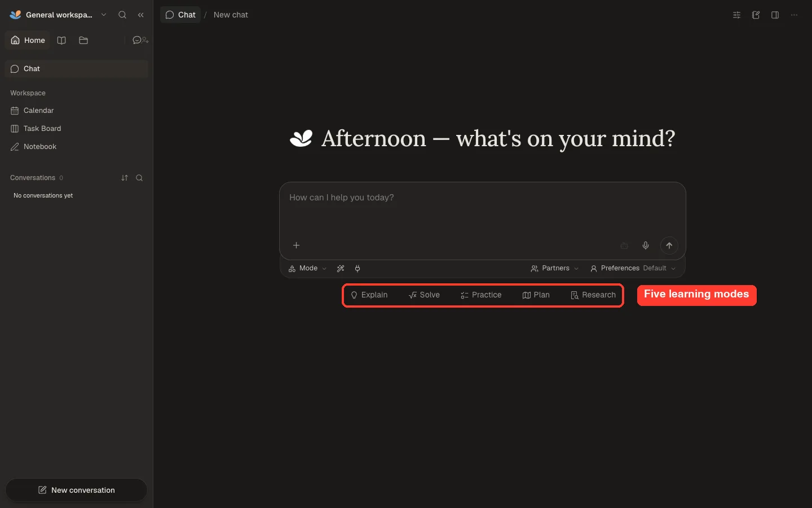Choose the Solve learning mode
Screen dimensions: 812x508
[x=425, y=295]
